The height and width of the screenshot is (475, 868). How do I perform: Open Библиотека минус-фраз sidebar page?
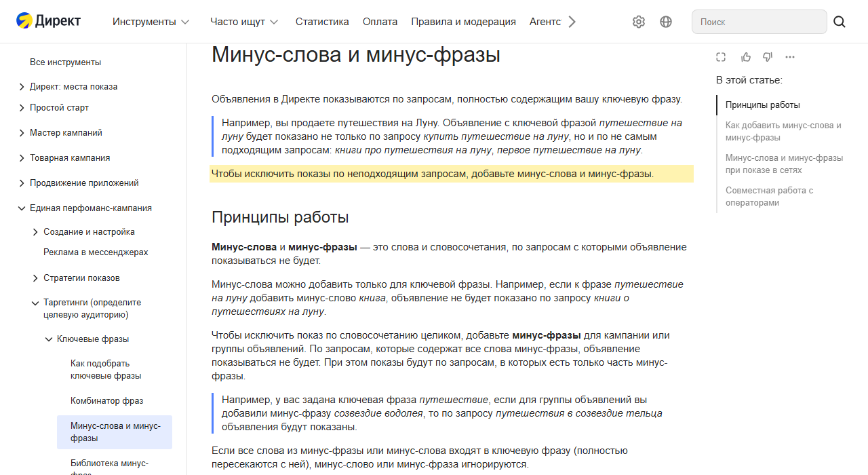[109, 468]
